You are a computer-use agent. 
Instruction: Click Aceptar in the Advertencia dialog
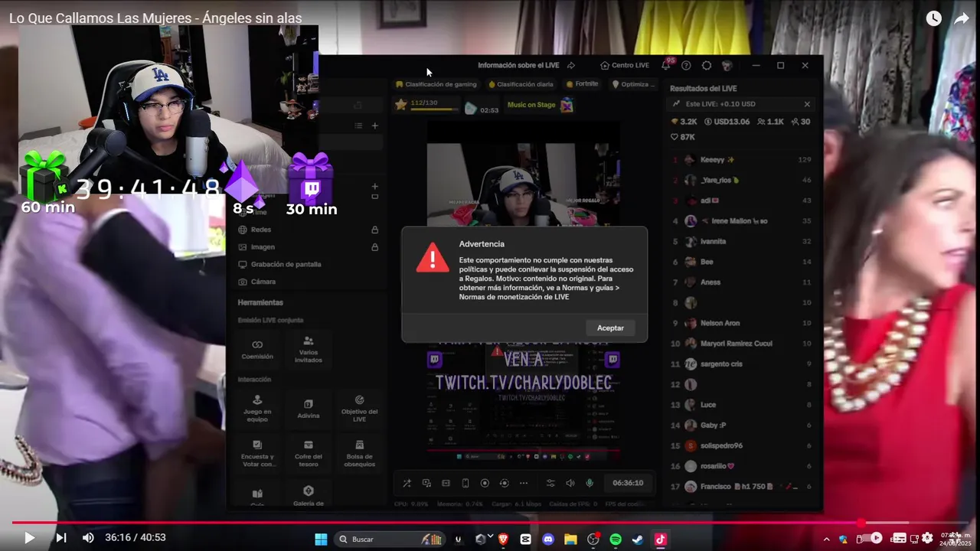coord(610,328)
